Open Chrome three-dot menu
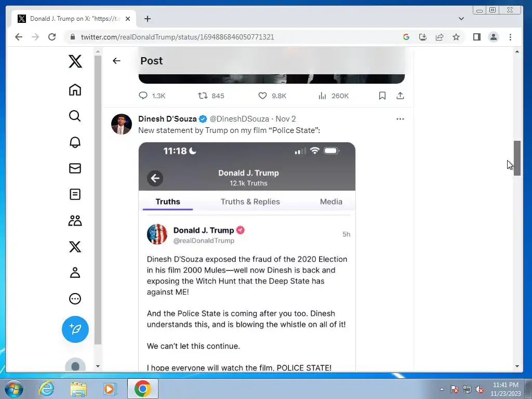 pyautogui.click(x=510, y=37)
